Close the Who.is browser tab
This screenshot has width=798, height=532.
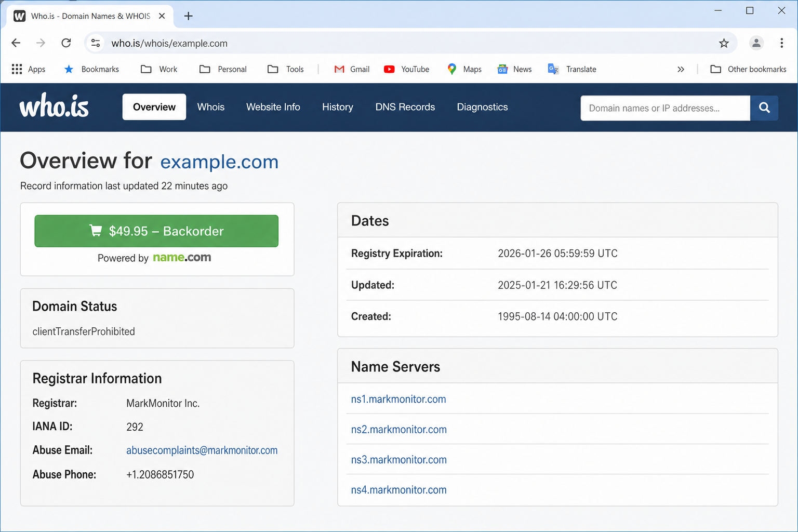pyautogui.click(x=162, y=16)
